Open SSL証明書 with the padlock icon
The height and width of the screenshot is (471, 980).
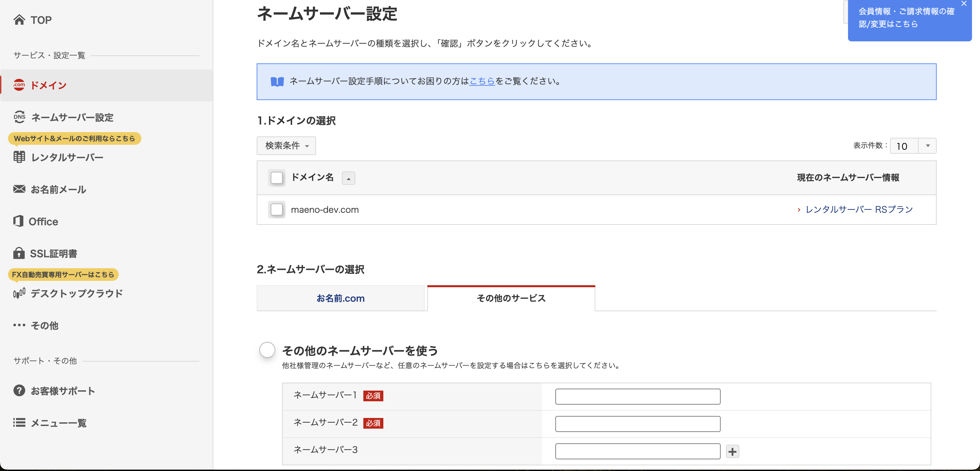click(53, 253)
